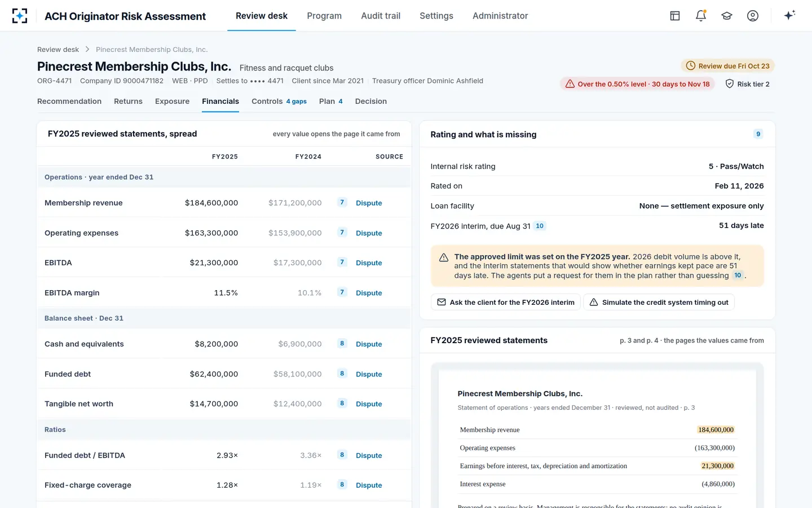812x508 pixels.
Task: Open the notifications bell
Action: tap(701, 16)
